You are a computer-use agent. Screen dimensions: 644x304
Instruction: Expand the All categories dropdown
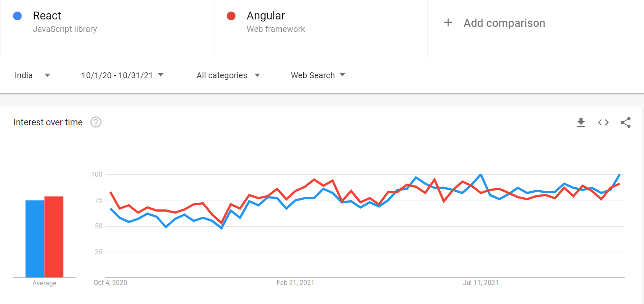(x=228, y=75)
